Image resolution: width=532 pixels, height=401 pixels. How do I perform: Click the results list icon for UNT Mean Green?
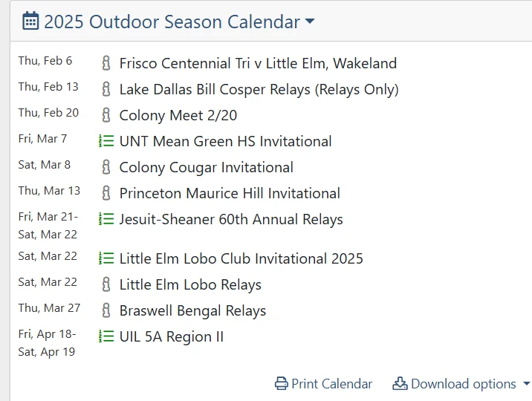coord(106,141)
